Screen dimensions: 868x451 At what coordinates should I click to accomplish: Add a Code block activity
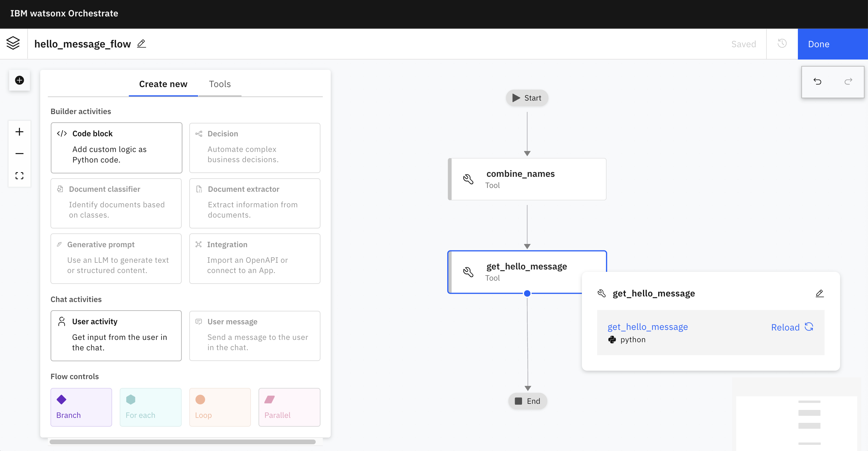116,147
